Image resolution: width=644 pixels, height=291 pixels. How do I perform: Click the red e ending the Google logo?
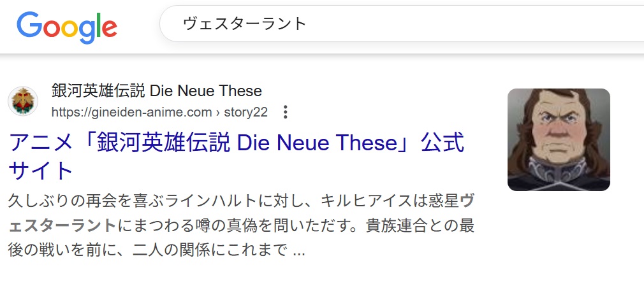(x=109, y=27)
